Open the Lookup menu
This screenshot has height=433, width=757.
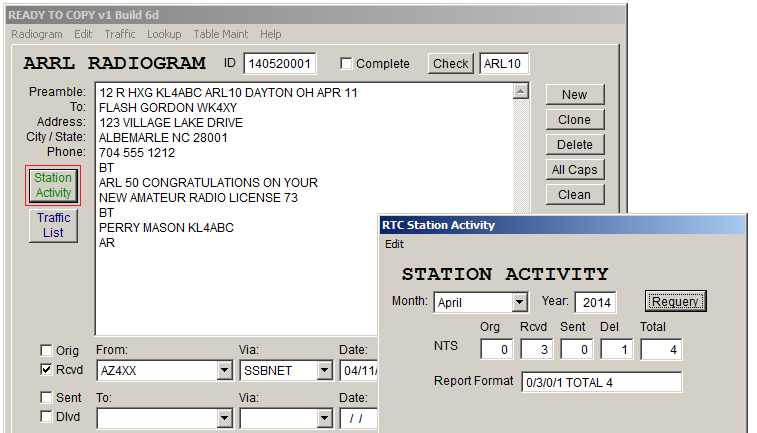point(164,34)
